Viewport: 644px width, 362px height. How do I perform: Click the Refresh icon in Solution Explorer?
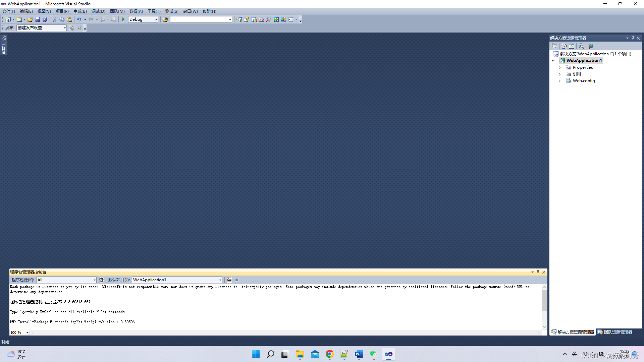572,46
